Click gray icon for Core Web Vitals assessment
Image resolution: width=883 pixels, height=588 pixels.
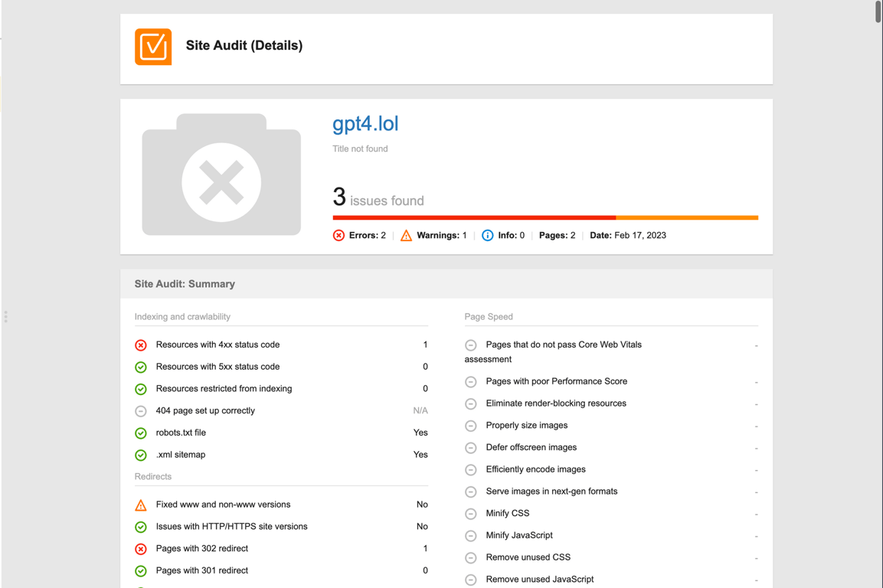point(471,345)
